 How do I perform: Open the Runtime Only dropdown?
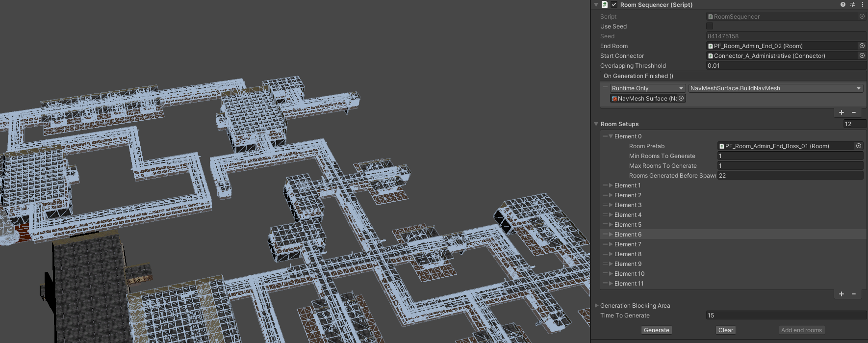(x=647, y=88)
